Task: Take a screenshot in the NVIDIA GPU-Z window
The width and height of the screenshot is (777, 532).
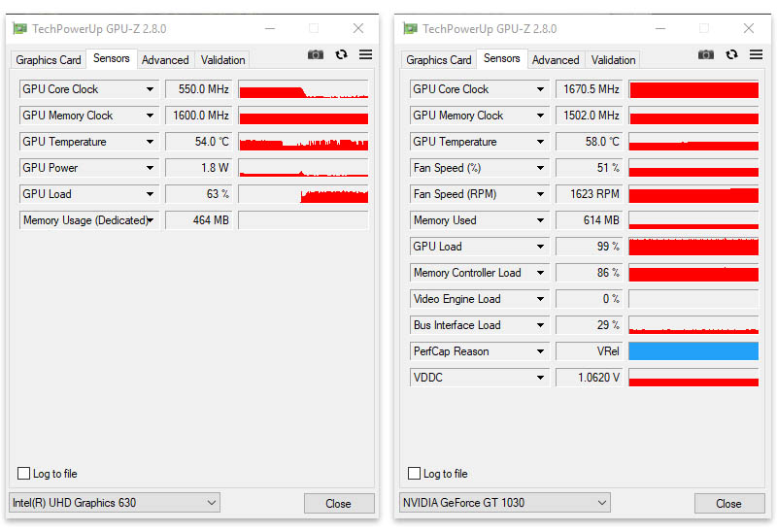Action: (706, 54)
